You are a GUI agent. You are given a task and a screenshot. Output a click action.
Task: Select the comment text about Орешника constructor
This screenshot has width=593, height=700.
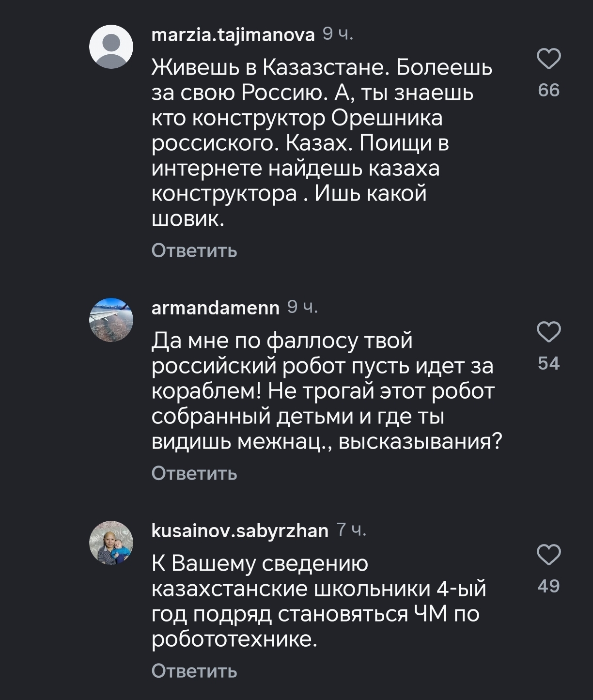point(320,143)
